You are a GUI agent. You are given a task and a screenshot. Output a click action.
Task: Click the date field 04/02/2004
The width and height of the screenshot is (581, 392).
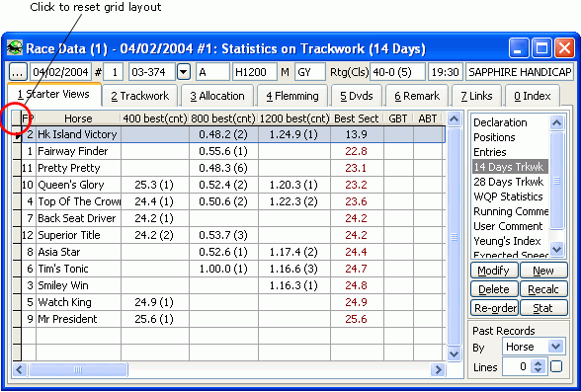click(x=60, y=72)
